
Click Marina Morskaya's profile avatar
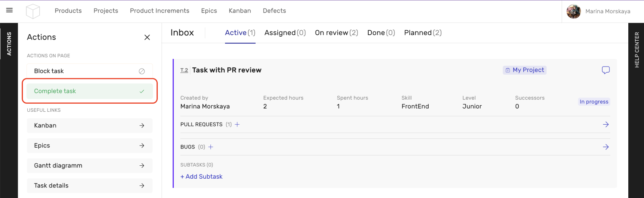(573, 11)
